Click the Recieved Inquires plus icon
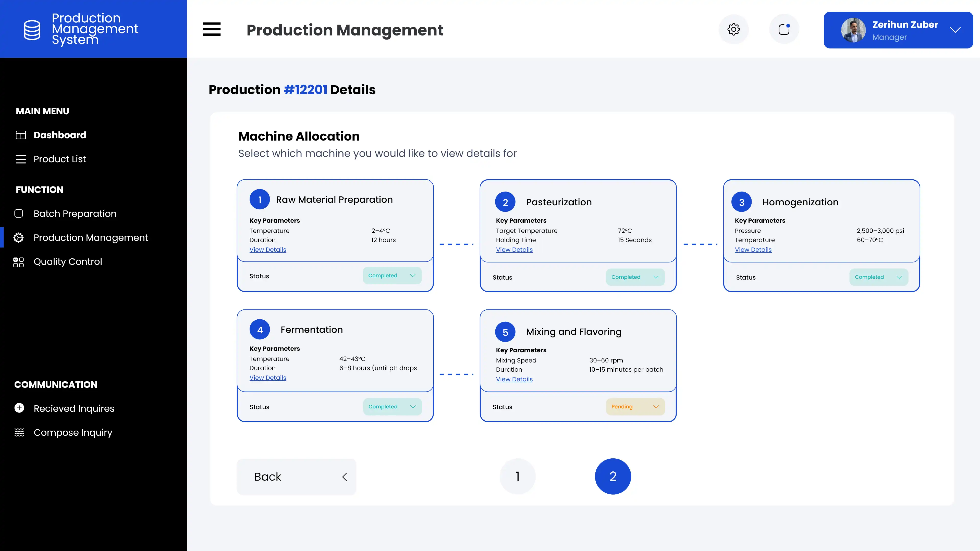 19,408
